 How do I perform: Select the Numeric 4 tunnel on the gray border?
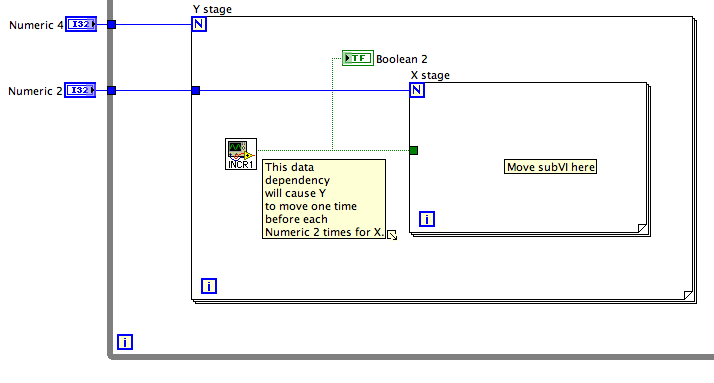(112, 25)
